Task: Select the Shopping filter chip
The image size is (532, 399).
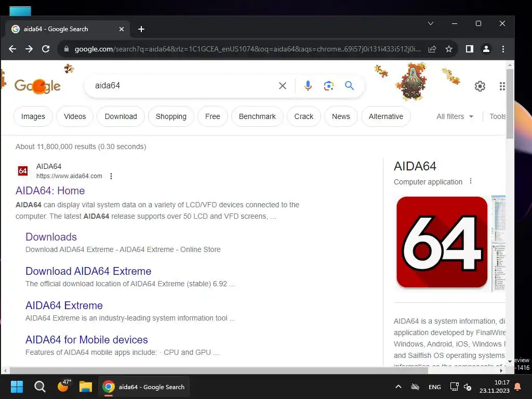Action: 171,116
